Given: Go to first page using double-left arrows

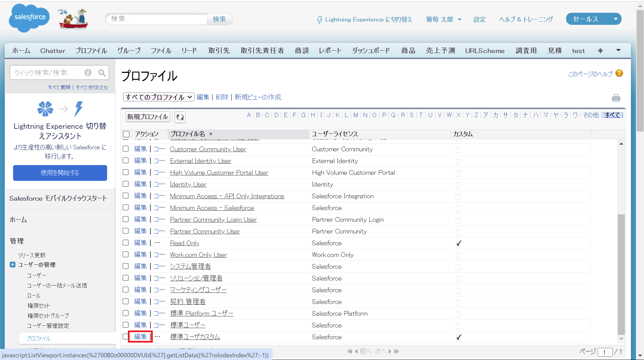Looking at the screenshot, I should pos(350,351).
